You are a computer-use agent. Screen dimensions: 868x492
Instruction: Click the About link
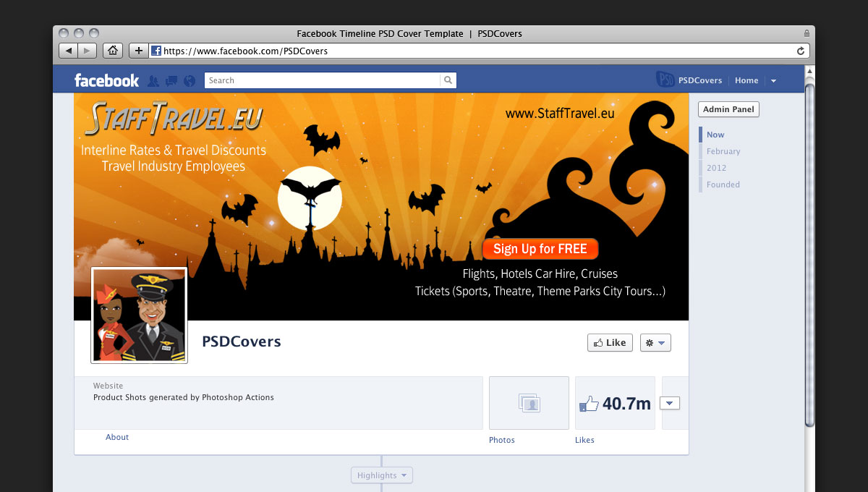(x=117, y=437)
